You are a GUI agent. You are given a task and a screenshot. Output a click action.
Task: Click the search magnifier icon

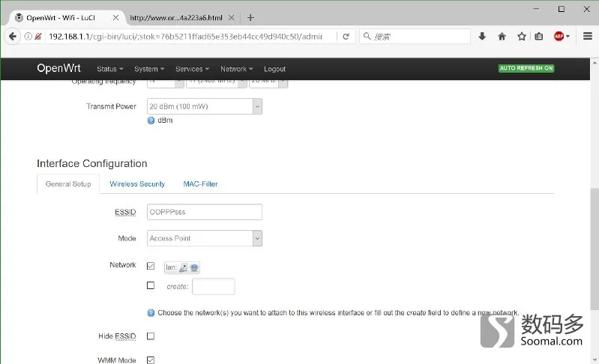pyautogui.click(x=367, y=36)
